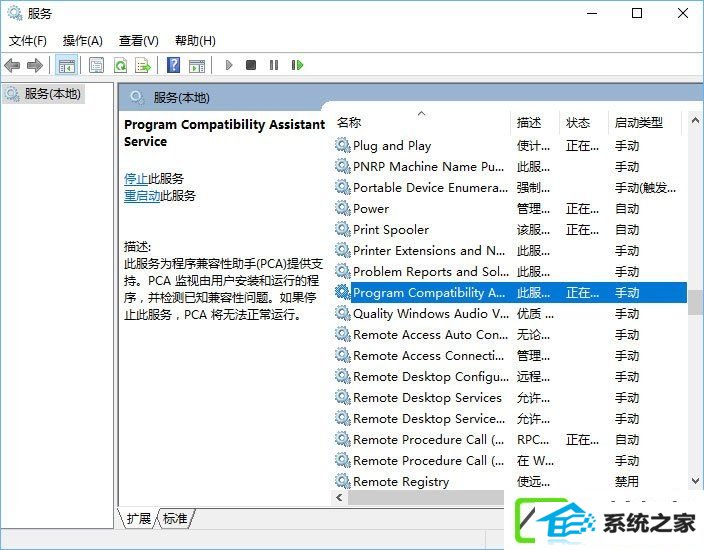Select Remote Procedure Call row with 在 W... description
Image resolution: width=704 pixels, height=550 pixels.
[510, 460]
